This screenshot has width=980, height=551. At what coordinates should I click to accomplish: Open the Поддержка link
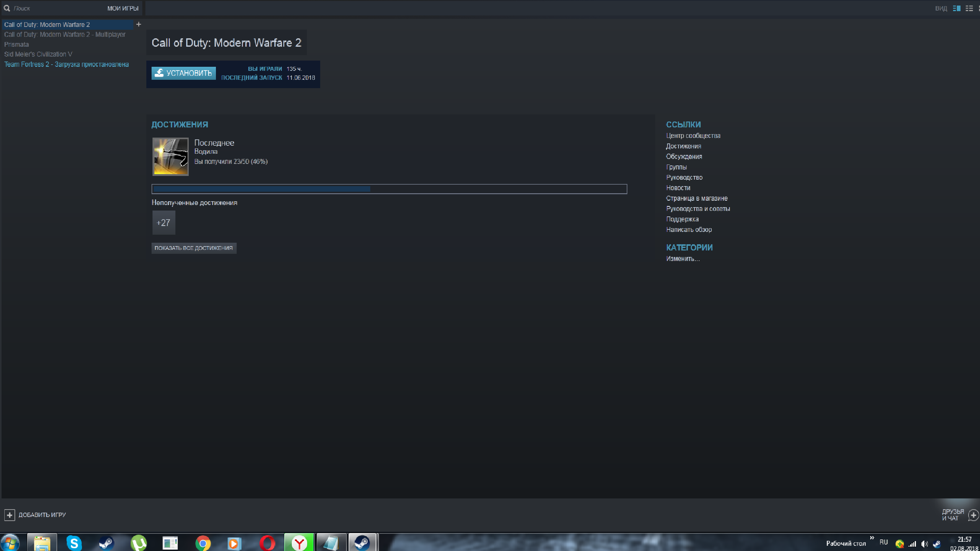682,219
